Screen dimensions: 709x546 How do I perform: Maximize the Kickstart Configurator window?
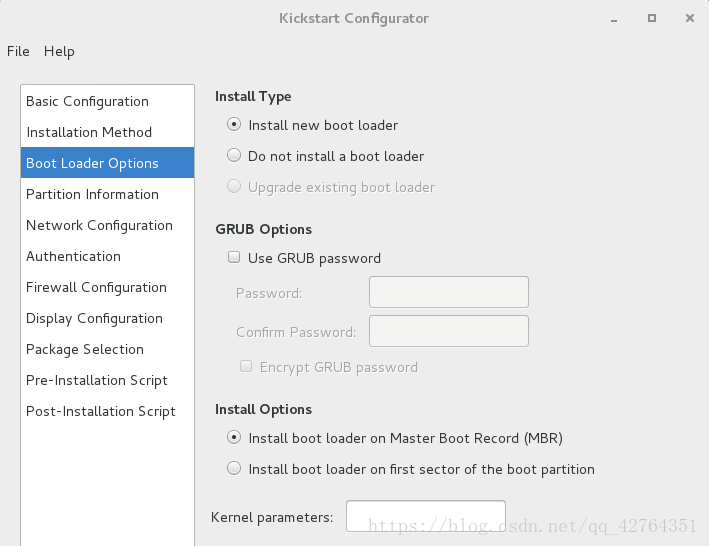click(652, 18)
